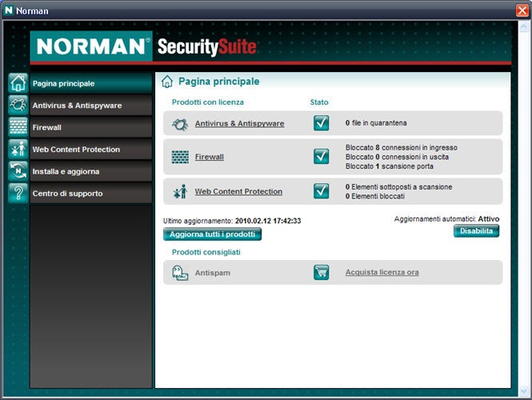The height and width of the screenshot is (400, 532).
Task: Click the family icon in Web Content Protection row
Action: (180, 192)
